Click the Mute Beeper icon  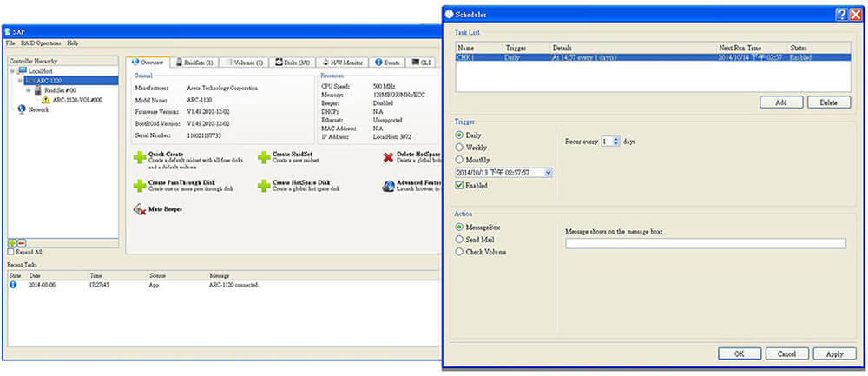pos(140,209)
